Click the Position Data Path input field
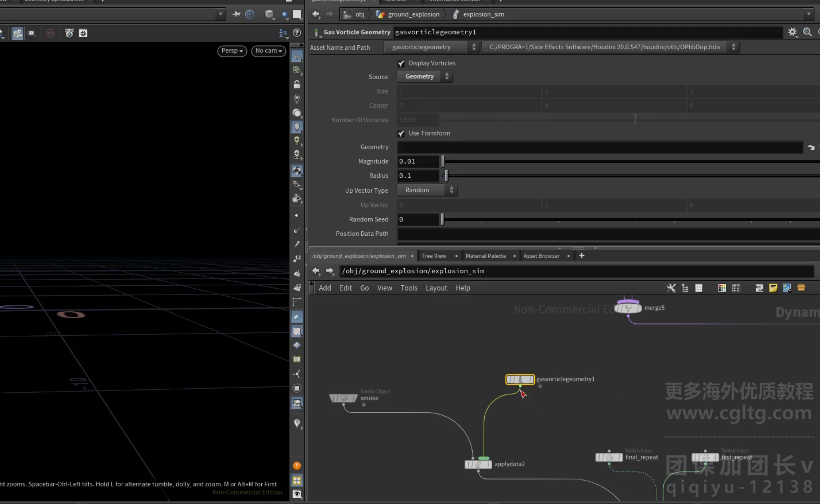 point(608,234)
